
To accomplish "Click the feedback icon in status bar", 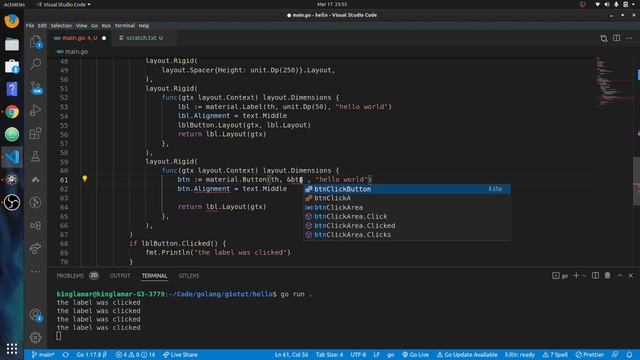I will (615, 355).
